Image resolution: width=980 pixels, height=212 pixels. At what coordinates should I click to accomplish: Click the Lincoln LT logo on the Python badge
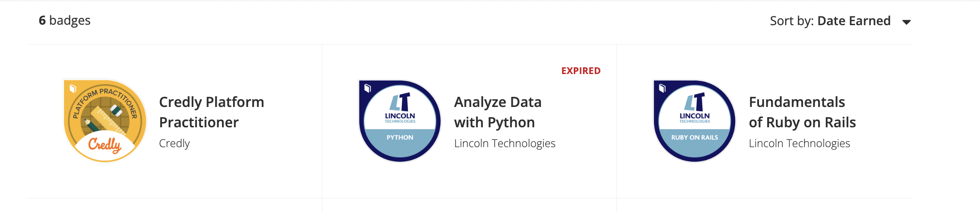tap(400, 103)
